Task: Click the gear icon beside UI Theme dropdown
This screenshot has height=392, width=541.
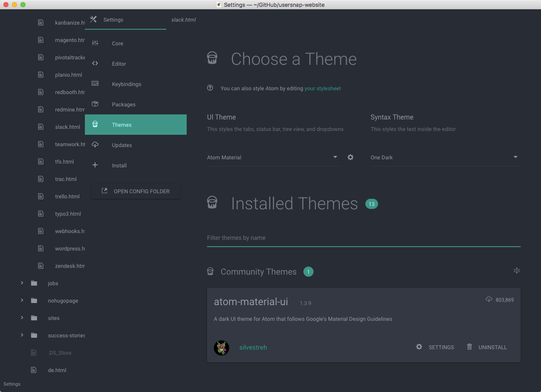Action: 350,157
